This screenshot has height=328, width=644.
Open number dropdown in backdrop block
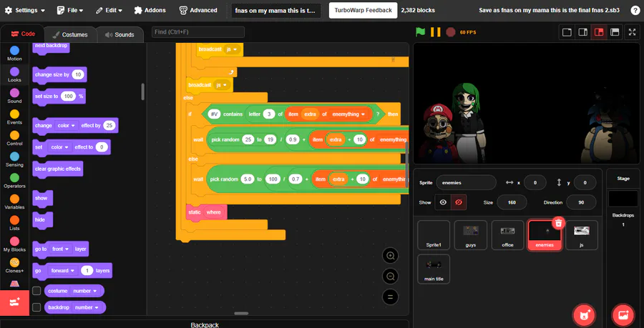click(x=87, y=307)
